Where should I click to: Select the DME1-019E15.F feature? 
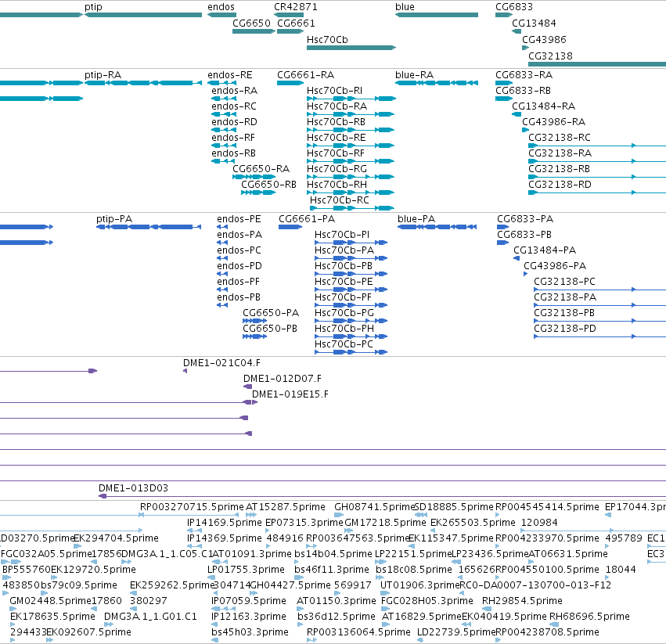coord(255,402)
